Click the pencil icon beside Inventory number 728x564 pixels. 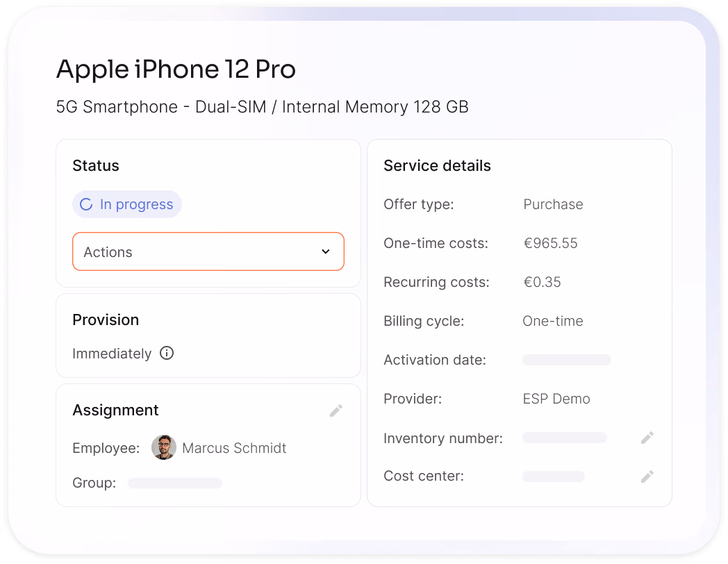point(647,438)
